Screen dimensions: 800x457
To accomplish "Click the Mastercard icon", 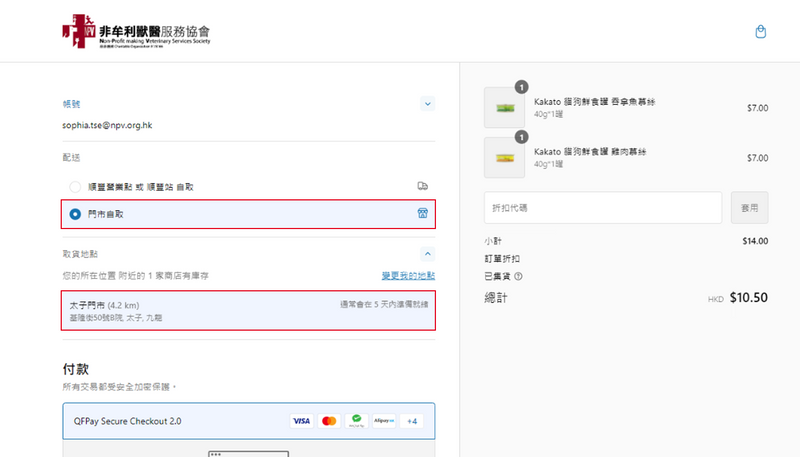I will [x=328, y=421].
